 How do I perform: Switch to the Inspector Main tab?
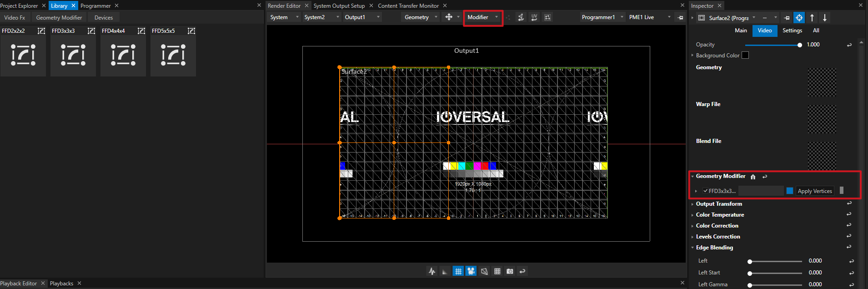[x=741, y=30]
